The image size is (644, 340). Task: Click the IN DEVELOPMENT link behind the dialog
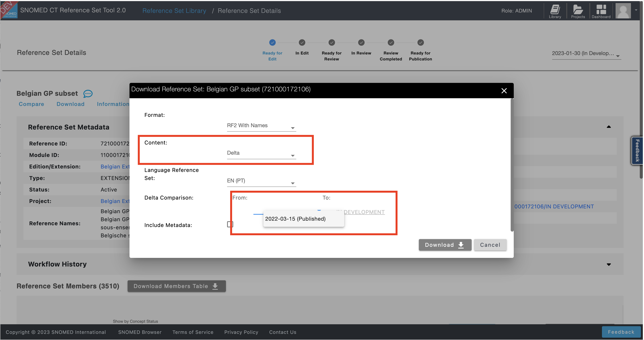coord(554,206)
